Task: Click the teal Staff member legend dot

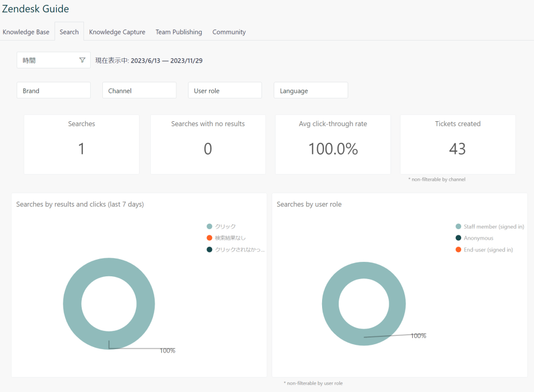Action: click(x=458, y=226)
